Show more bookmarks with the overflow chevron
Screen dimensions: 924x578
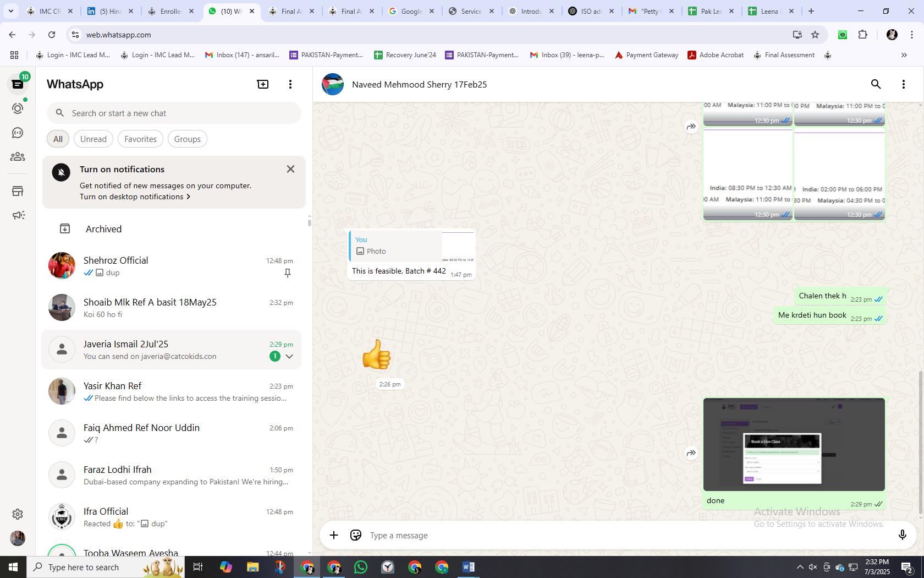904,55
